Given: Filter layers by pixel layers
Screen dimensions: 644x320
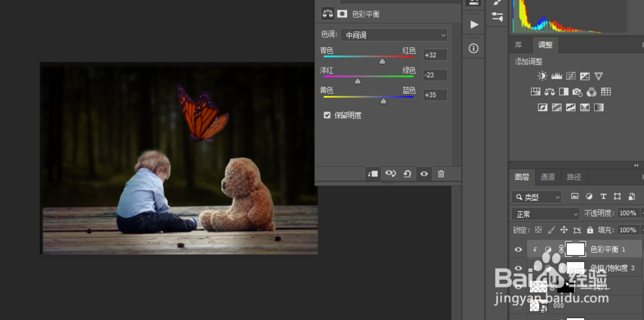Looking at the screenshot, I should tap(574, 196).
